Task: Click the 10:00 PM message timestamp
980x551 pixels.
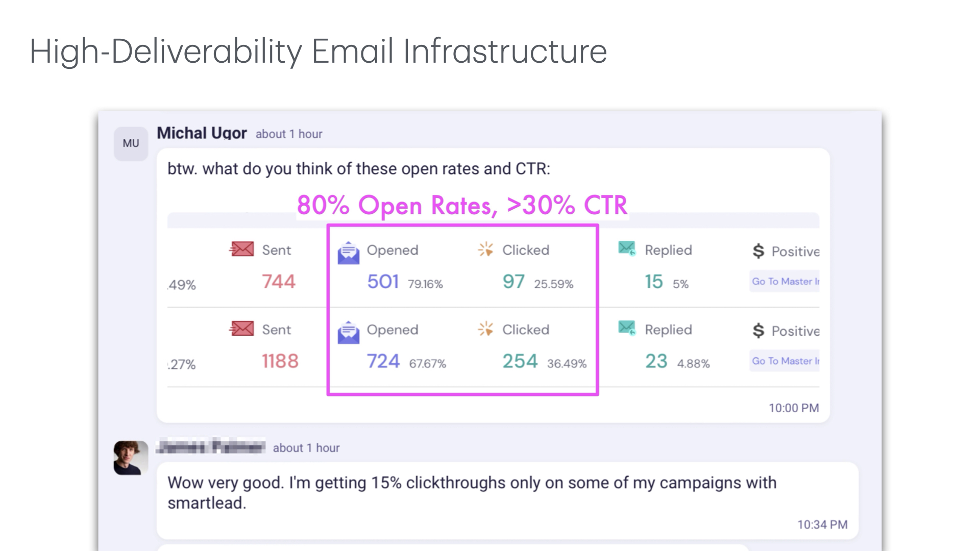Action: tap(794, 408)
